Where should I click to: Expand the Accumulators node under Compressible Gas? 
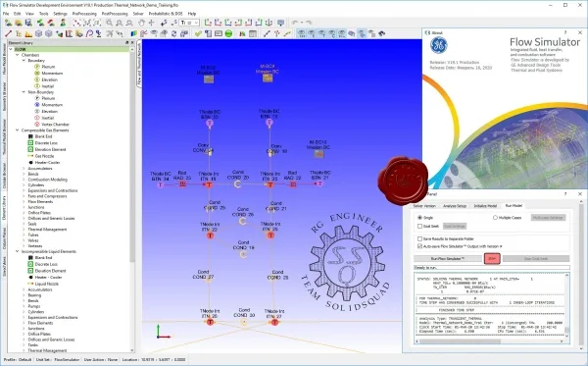click(x=24, y=169)
